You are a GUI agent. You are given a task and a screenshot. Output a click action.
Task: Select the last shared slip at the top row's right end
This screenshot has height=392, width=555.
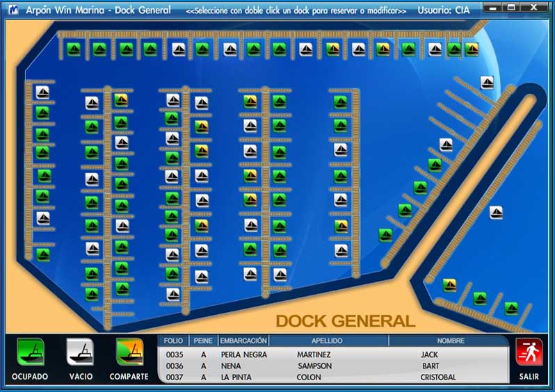pyautogui.click(x=472, y=49)
